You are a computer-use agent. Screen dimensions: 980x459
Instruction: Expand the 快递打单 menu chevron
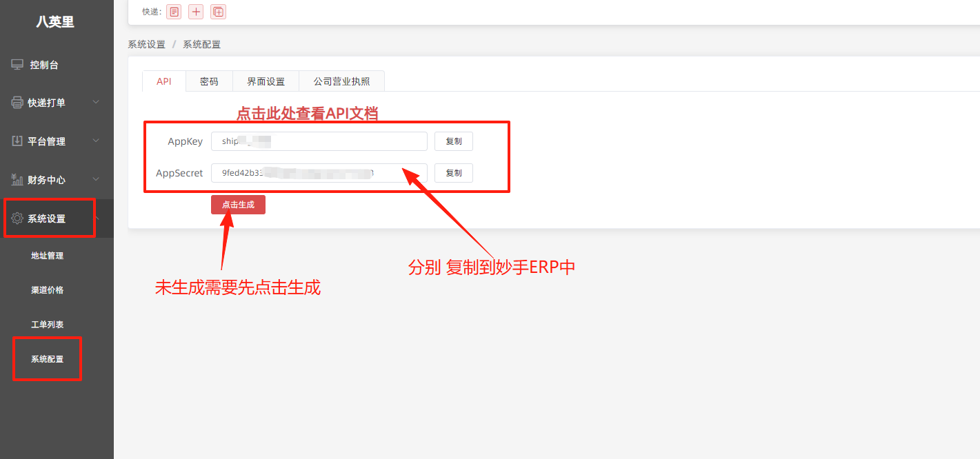point(96,103)
